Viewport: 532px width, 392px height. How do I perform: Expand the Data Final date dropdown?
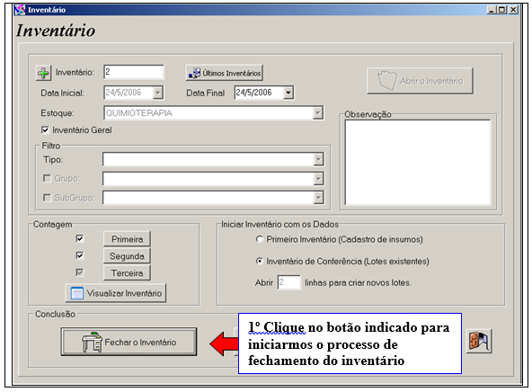[288, 93]
